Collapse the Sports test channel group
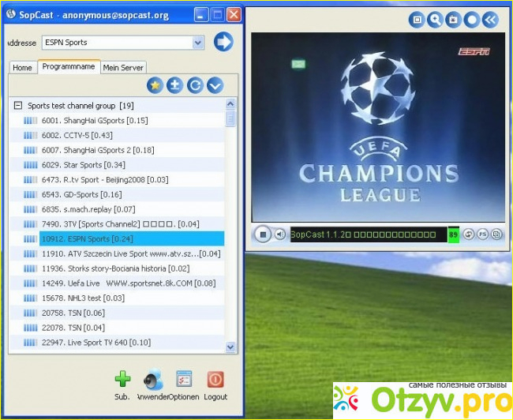This screenshot has width=513, height=420. coord(17,105)
